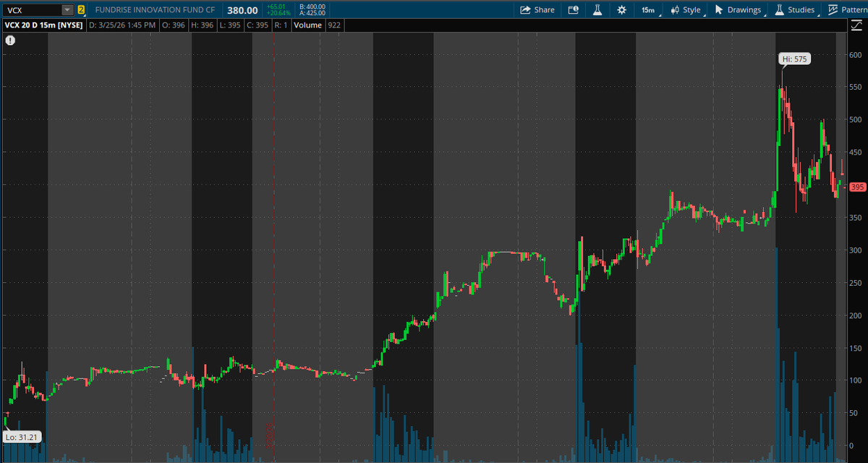Click the 922 volume value
The image size is (868, 463).
[333, 25]
